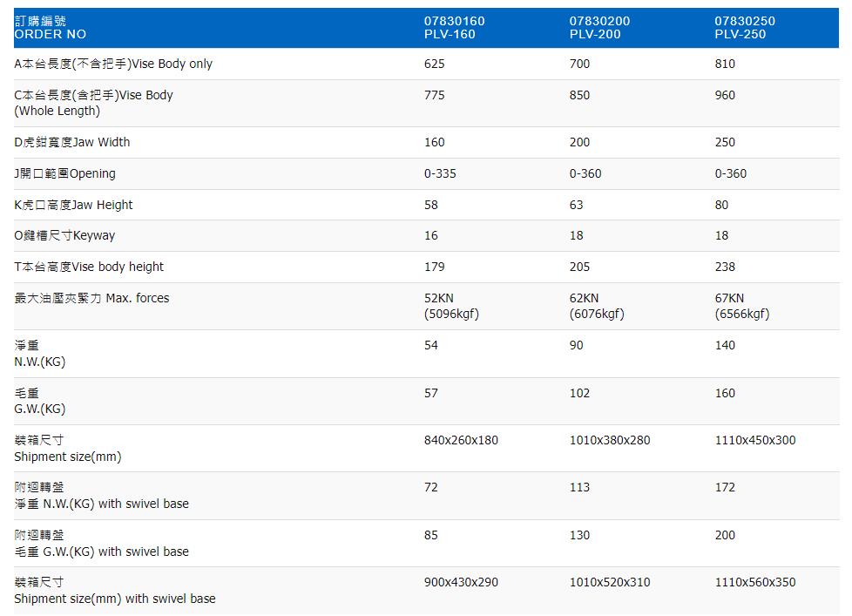Click the Max. forces row label

[91, 298]
